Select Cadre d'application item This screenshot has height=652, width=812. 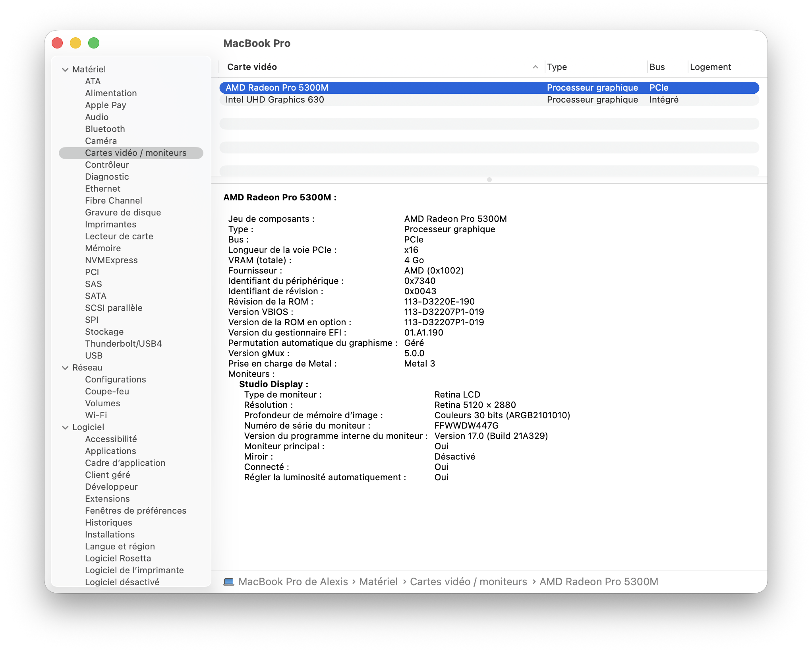125,463
